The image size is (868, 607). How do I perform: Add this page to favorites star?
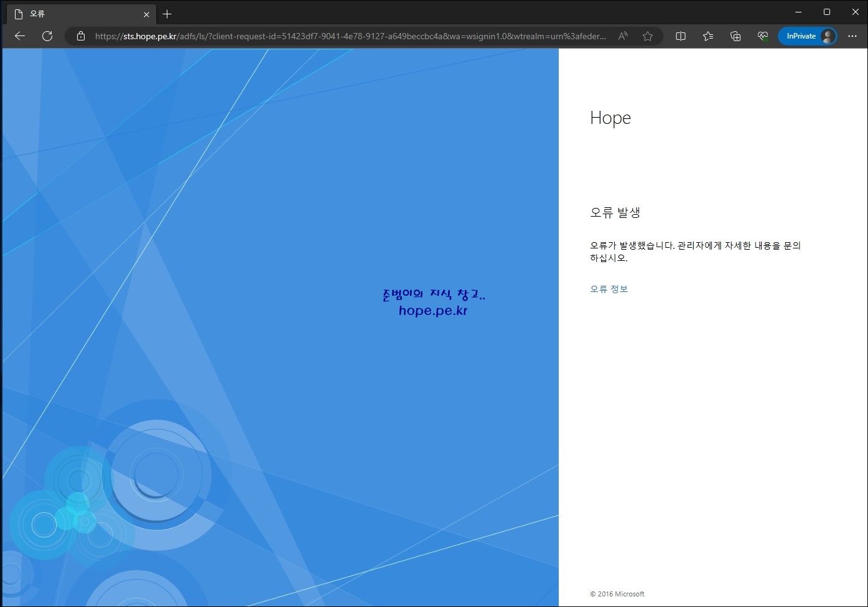coord(648,36)
